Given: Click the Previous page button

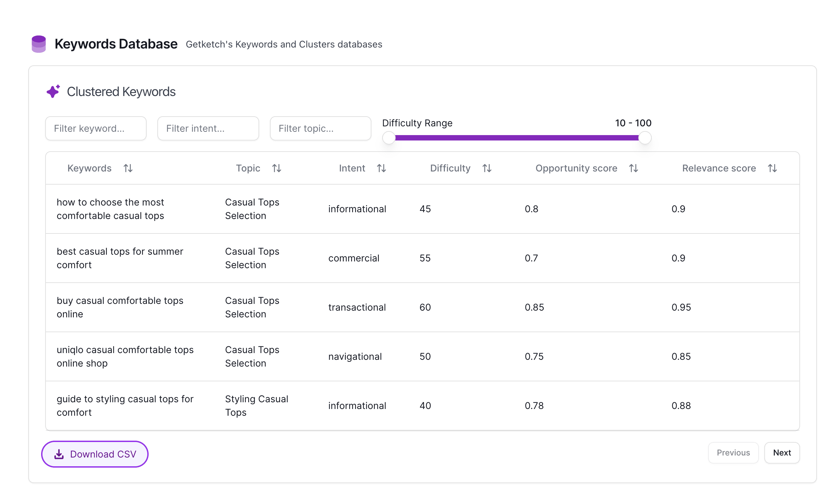Looking at the screenshot, I should [733, 452].
